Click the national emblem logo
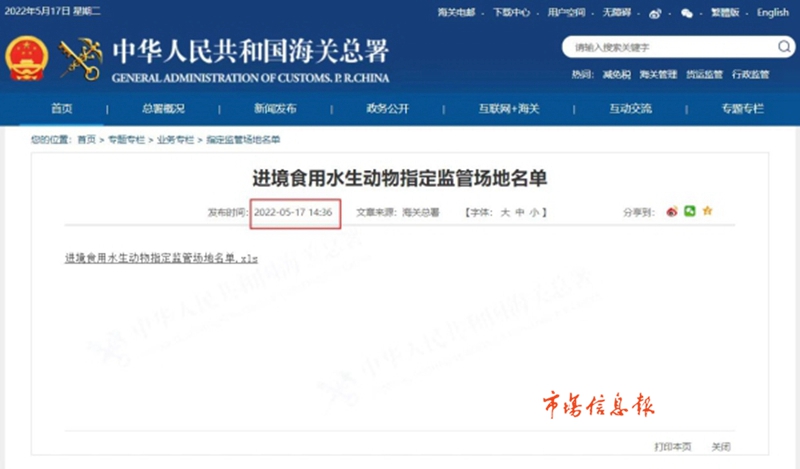The image size is (800, 469). [27, 58]
